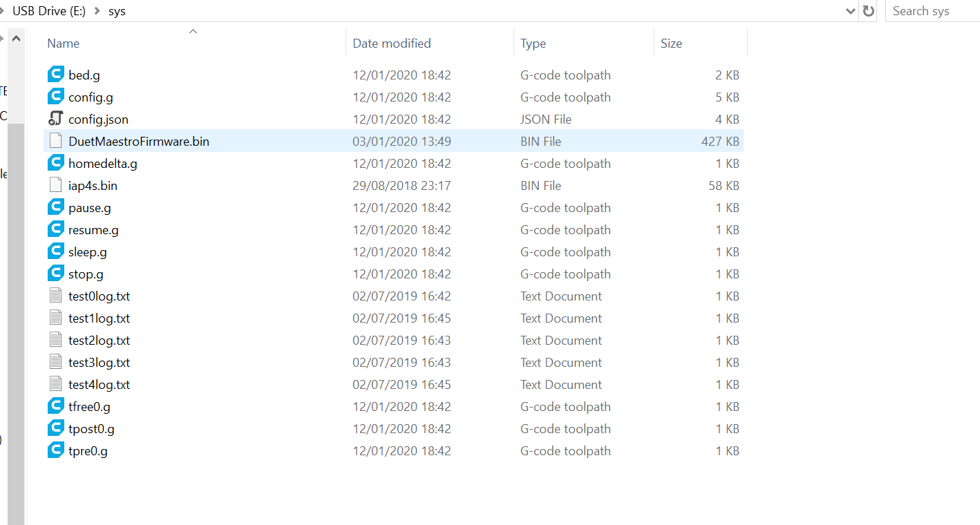Open the address bar history dropdown
Image resolution: width=980 pixels, height=525 pixels.
(x=851, y=11)
